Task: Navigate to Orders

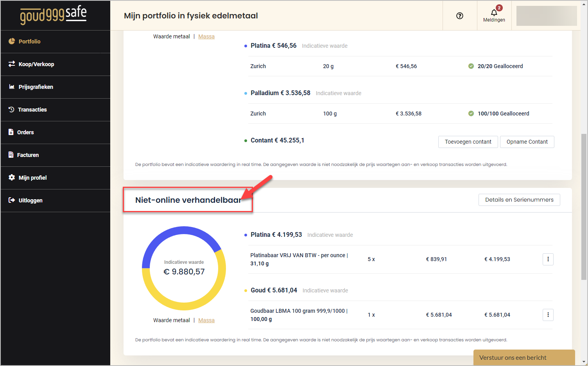Action: [x=56, y=132]
